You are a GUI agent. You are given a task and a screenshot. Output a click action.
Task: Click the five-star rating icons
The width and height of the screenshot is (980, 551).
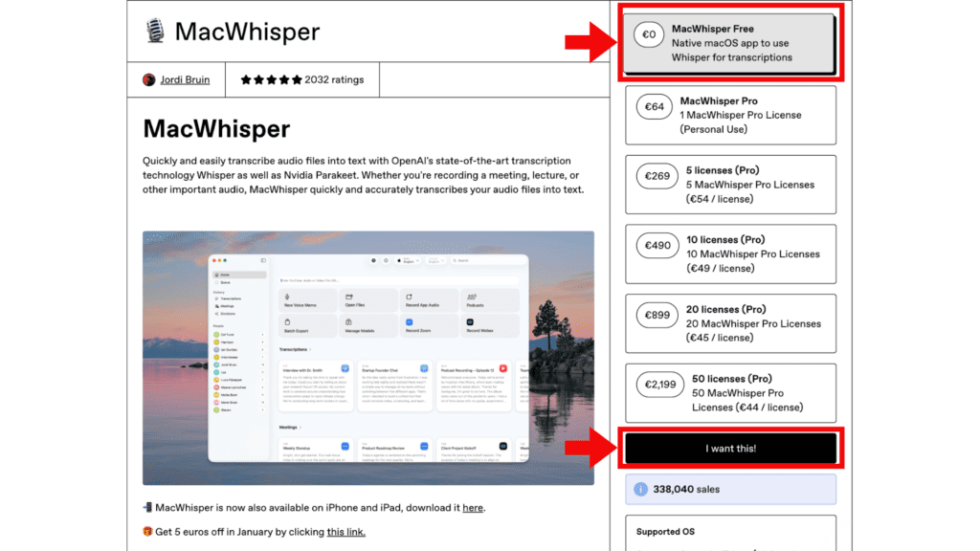(x=271, y=80)
